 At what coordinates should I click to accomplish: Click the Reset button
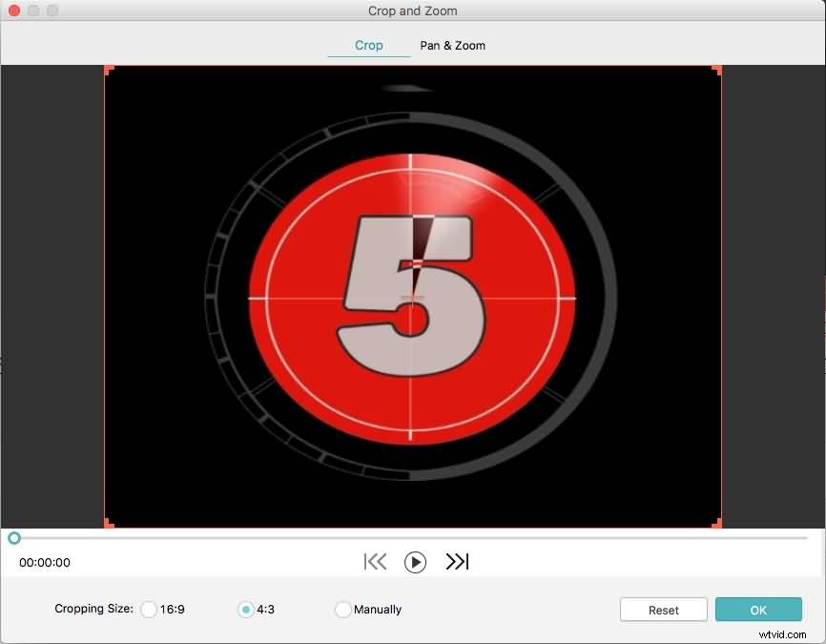pyautogui.click(x=663, y=609)
